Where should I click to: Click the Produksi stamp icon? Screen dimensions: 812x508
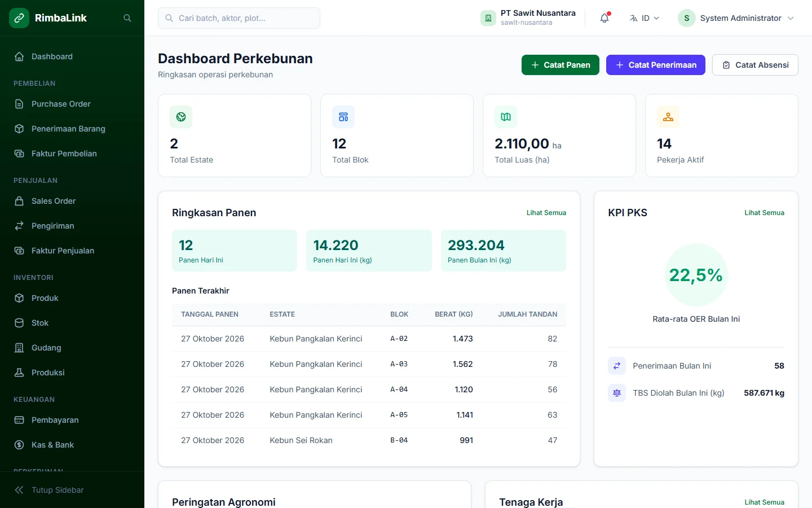click(19, 373)
